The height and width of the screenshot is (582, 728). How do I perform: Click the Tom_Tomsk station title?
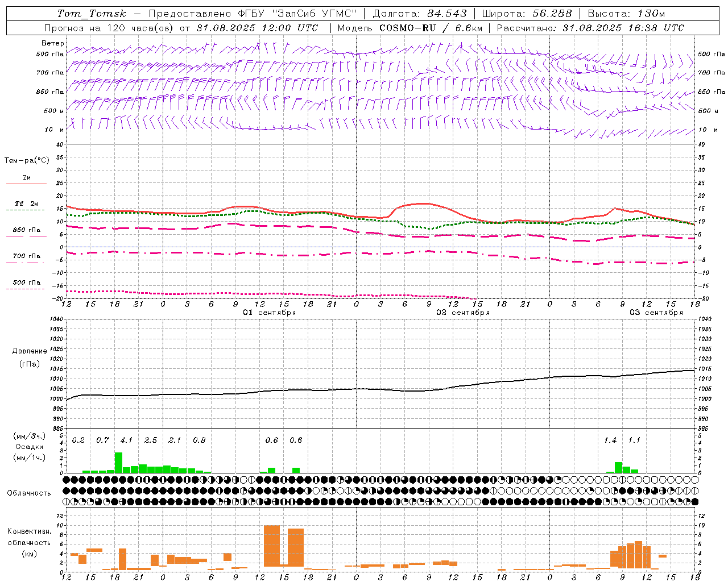(x=92, y=14)
